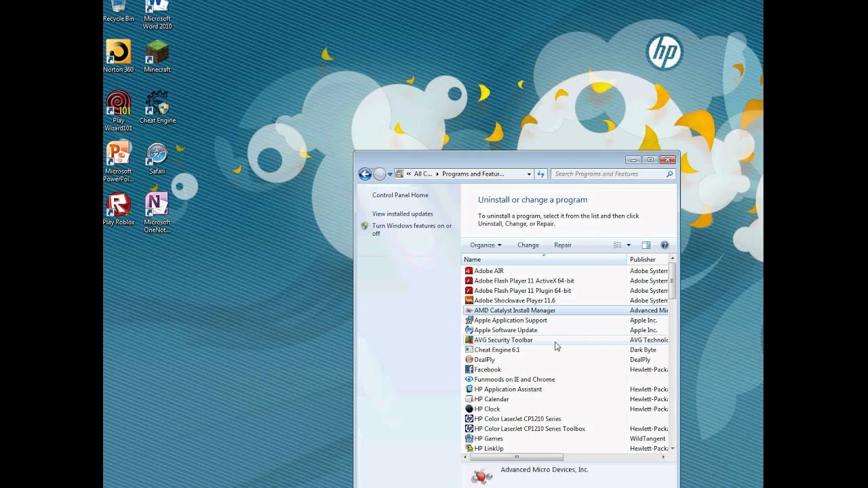Viewport: 868px width, 488px height.
Task: Open the View installed updates link
Action: [402, 213]
